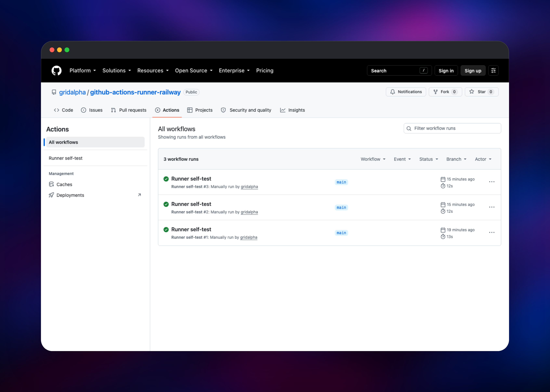The width and height of the screenshot is (550, 392).
Task: Select All workflows in sidebar
Action: pyautogui.click(x=95, y=142)
